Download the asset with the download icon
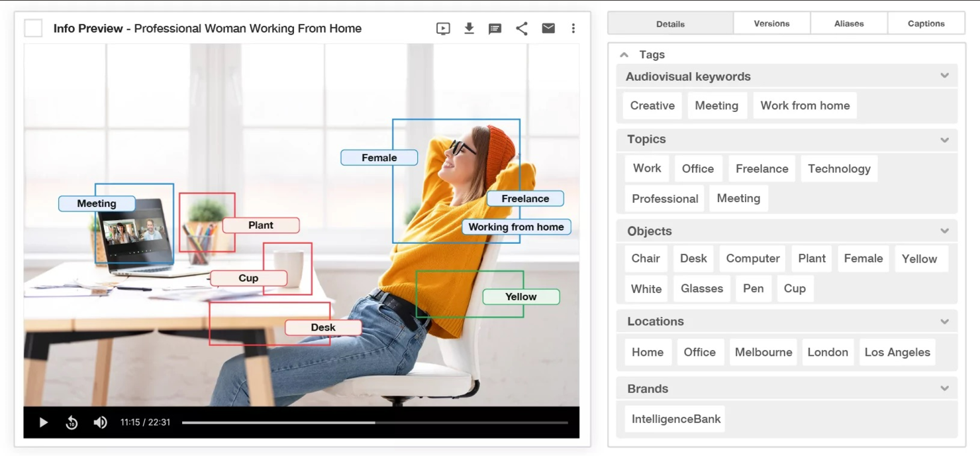This screenshot has width=980, height=456. pyautogui.click(x=469, y=28)
